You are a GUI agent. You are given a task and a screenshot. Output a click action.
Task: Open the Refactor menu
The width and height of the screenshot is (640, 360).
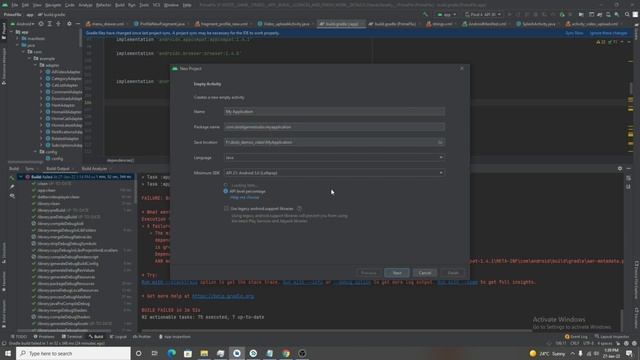tap(103, 5)
